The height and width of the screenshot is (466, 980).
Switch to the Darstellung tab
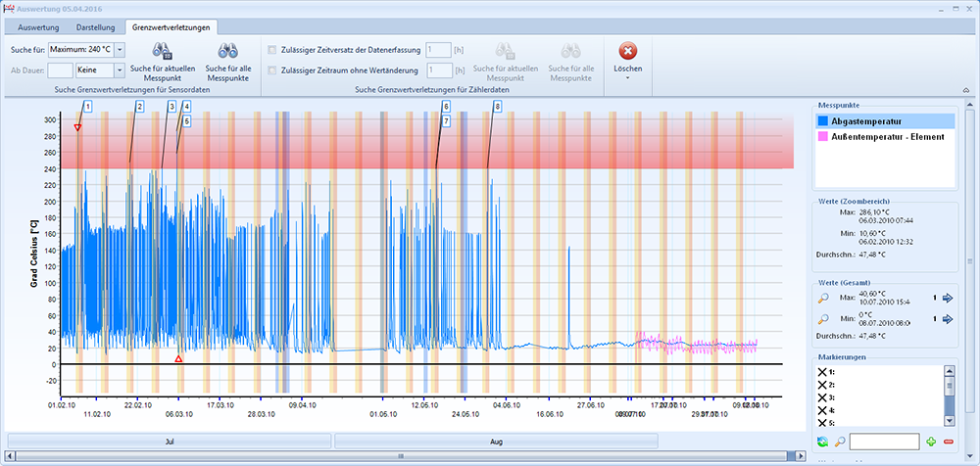(95, 27)
